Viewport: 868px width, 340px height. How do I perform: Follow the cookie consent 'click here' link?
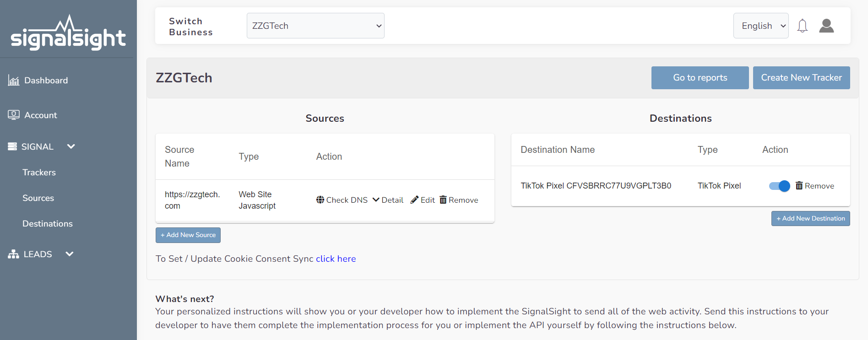coord(336,259)
